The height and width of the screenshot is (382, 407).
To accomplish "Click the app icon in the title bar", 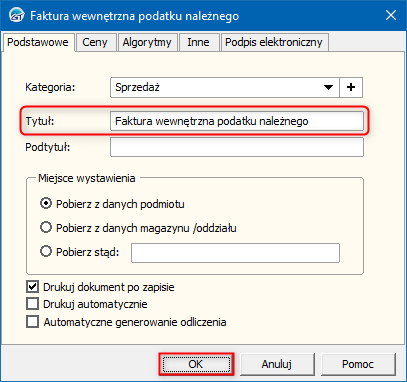I will [16, 15].
